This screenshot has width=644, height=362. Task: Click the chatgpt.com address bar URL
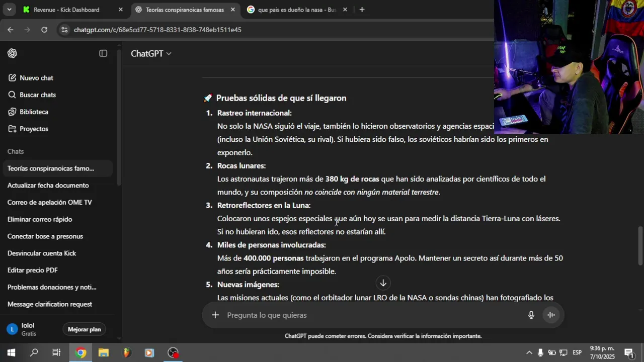click(157, 30)
